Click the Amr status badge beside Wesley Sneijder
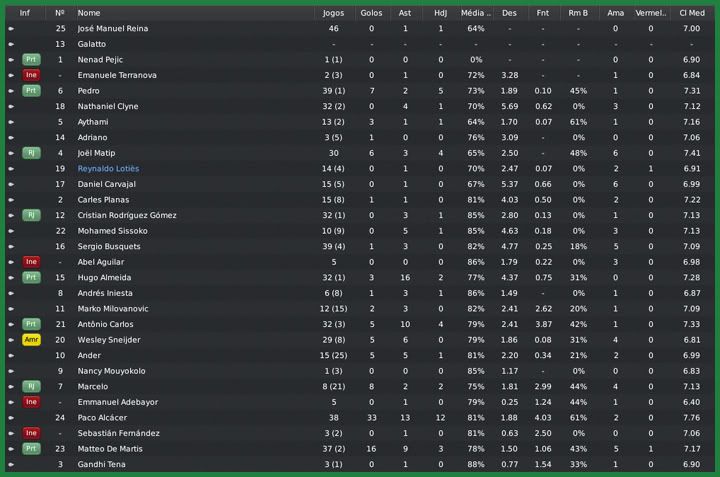This screenshot has height=477, width=720. (x=31, y=340)
